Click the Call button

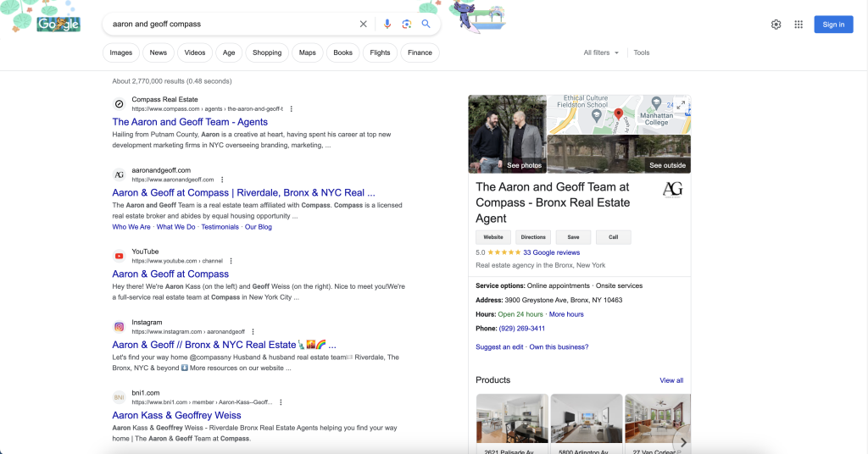[x=614, y=237]
